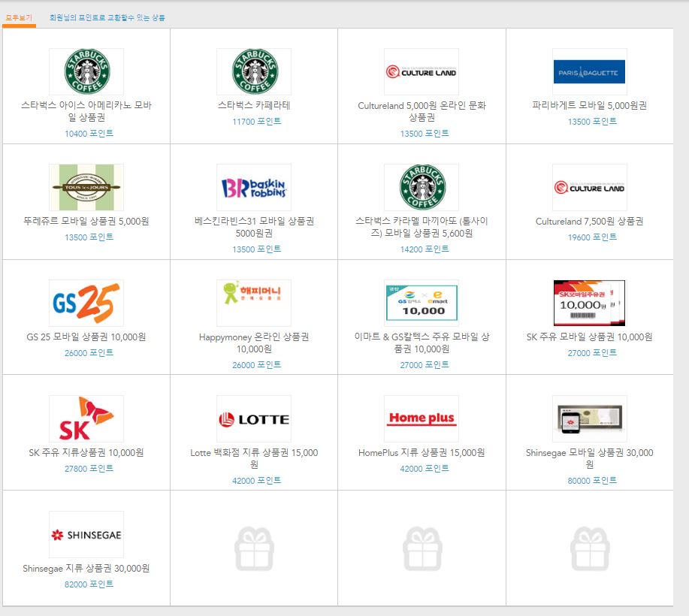Viewport: 689px width, 616px height.
Task: Open 스타벅스 아이스 아메리카노 모바일 상품권 title
Action: [86, 111]
